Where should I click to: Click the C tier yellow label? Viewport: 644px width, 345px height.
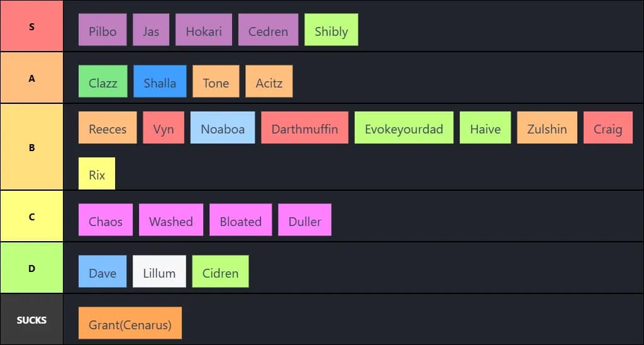coord(31,216)
